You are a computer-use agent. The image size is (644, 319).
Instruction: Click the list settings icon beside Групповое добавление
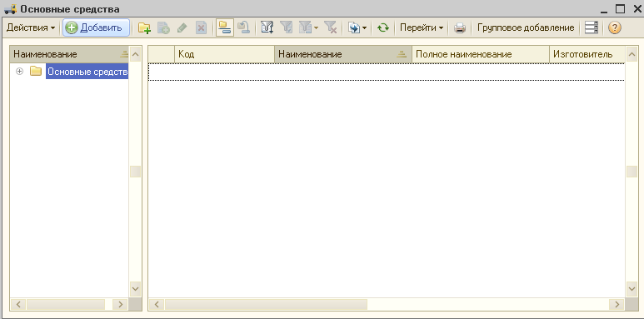592,28
